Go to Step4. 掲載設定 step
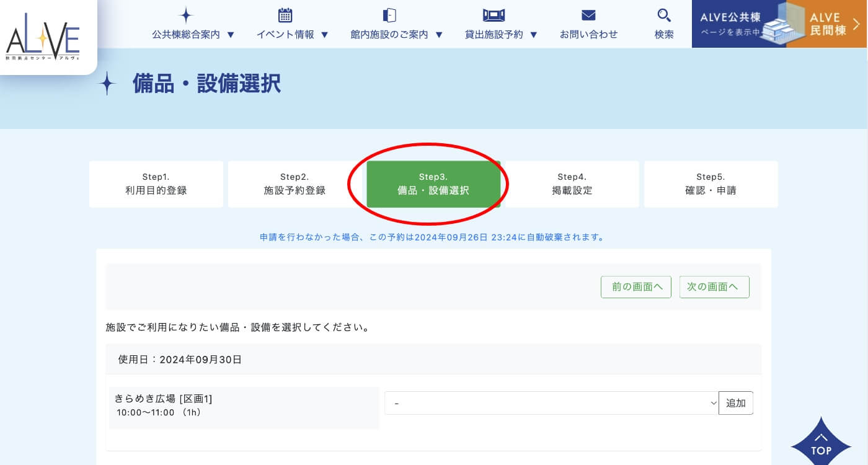 tap(572, 184)
